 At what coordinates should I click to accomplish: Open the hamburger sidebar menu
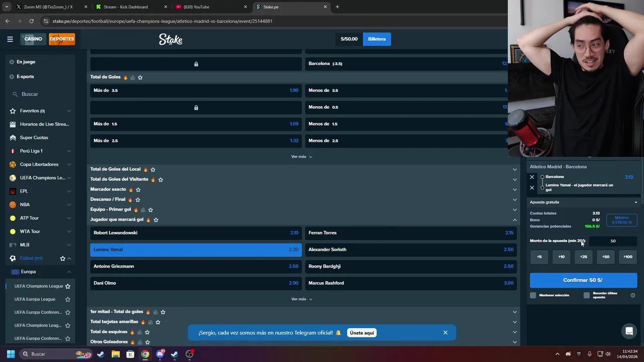(10, 39)
